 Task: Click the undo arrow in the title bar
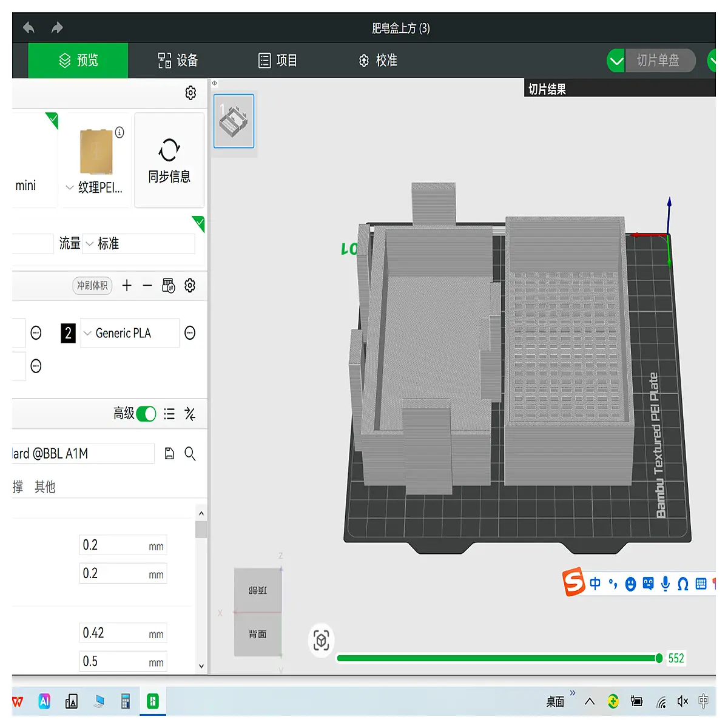(x=29, y=27)
